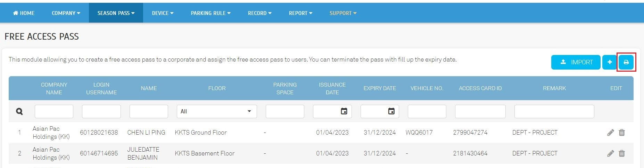644x168 pixels.
Task: Click the search magnifier icon
Action: click(x=19, y=112)
